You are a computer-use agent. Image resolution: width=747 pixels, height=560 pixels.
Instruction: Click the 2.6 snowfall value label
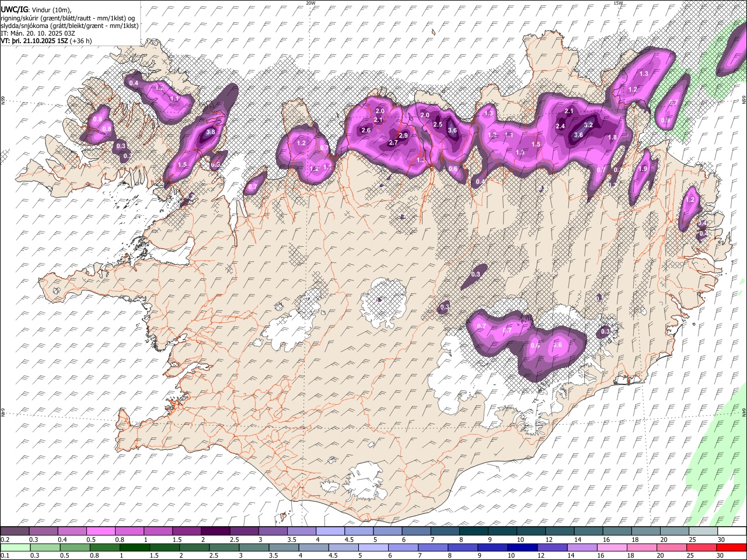pos(366,130)
